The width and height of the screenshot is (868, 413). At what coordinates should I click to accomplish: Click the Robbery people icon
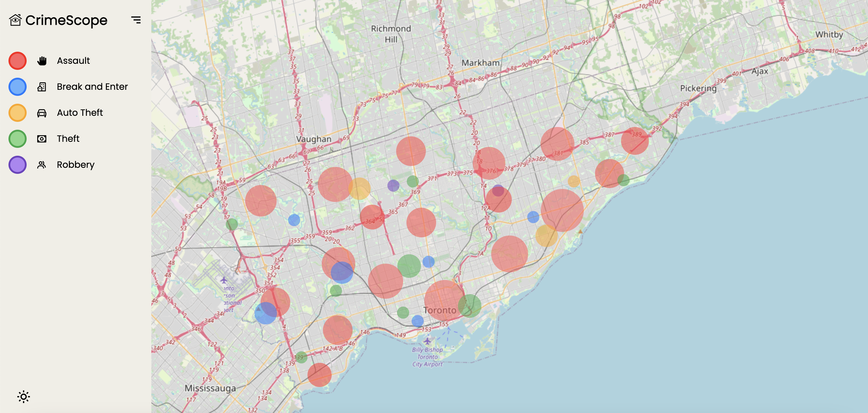click(42, 164)
